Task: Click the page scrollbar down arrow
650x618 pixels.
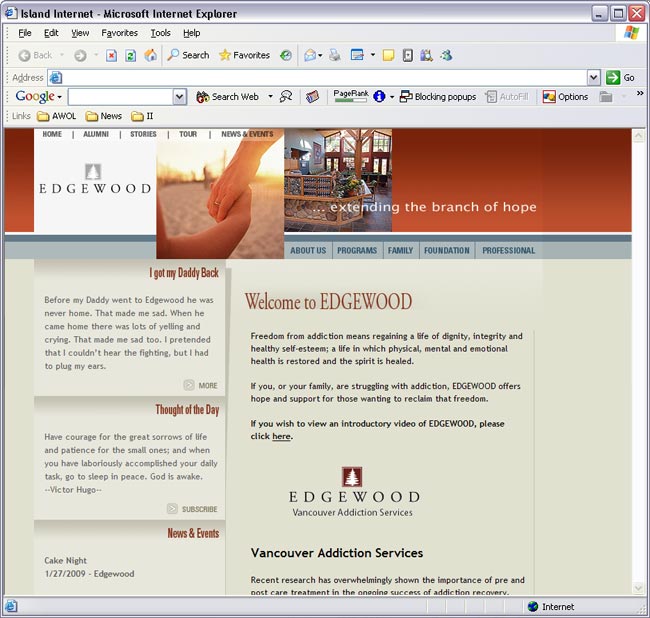Action: tap(638, 588)
